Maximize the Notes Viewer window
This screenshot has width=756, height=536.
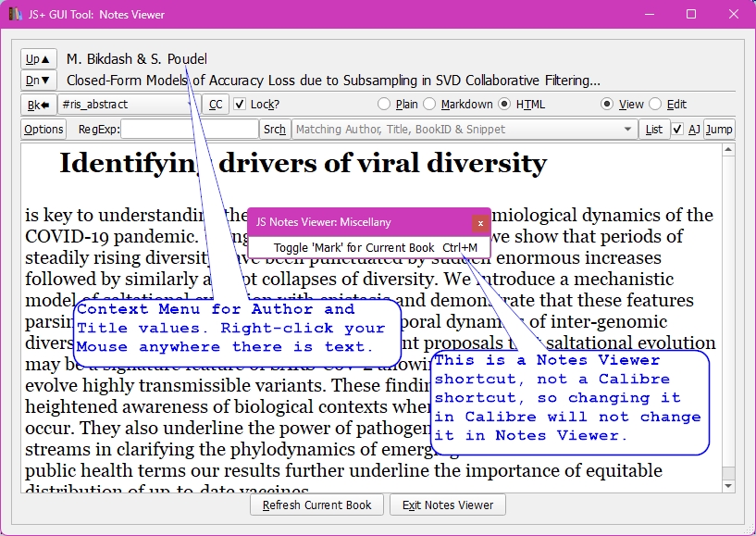coord(691,14)
